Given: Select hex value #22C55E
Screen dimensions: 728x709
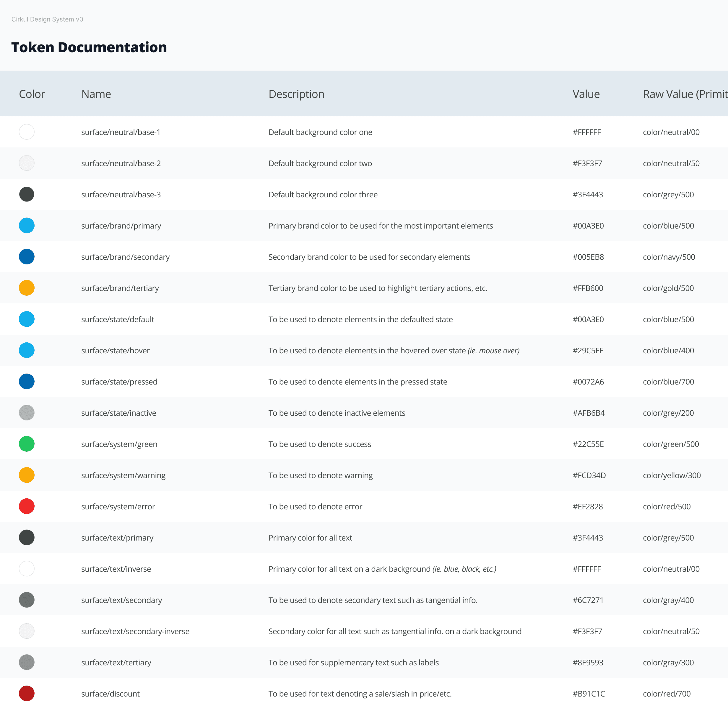Looking at the screenshot, I should 588,444.
